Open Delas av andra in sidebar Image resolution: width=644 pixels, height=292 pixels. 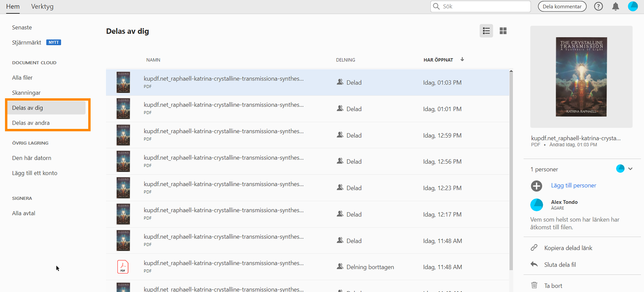(31, 123)
